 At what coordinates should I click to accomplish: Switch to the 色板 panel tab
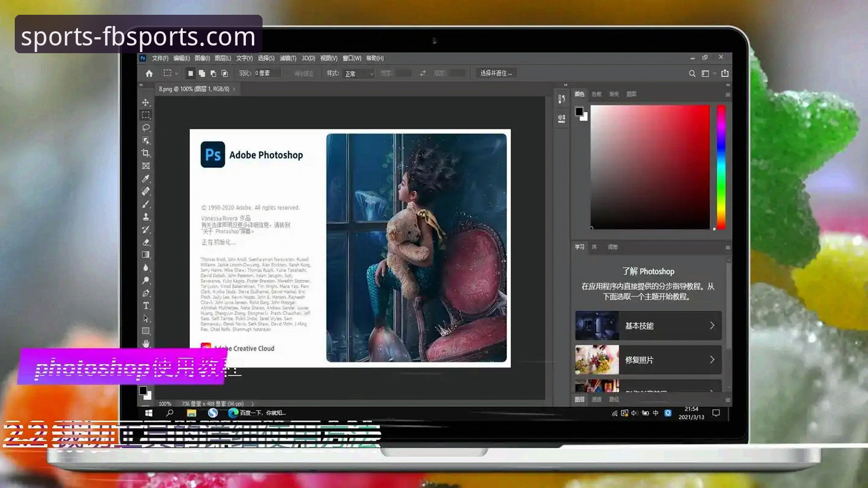pyautogui.click(x=597, y=94)
